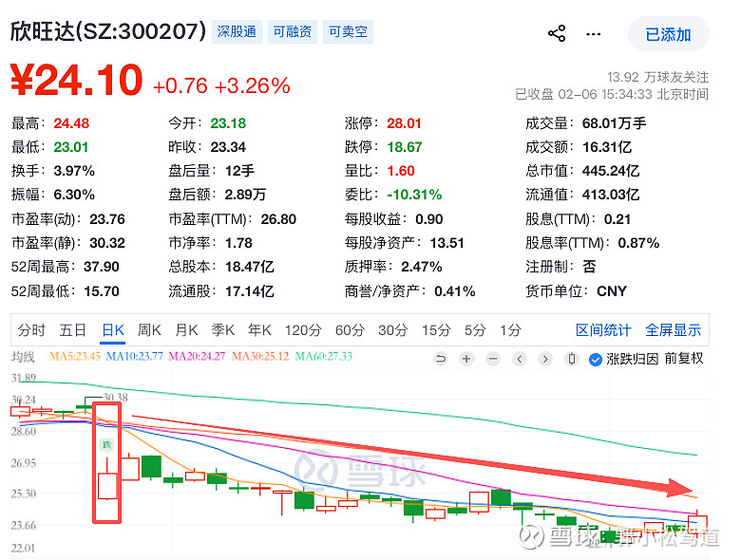Click the MA30:25.12 indicator

(x=260, y=357)
